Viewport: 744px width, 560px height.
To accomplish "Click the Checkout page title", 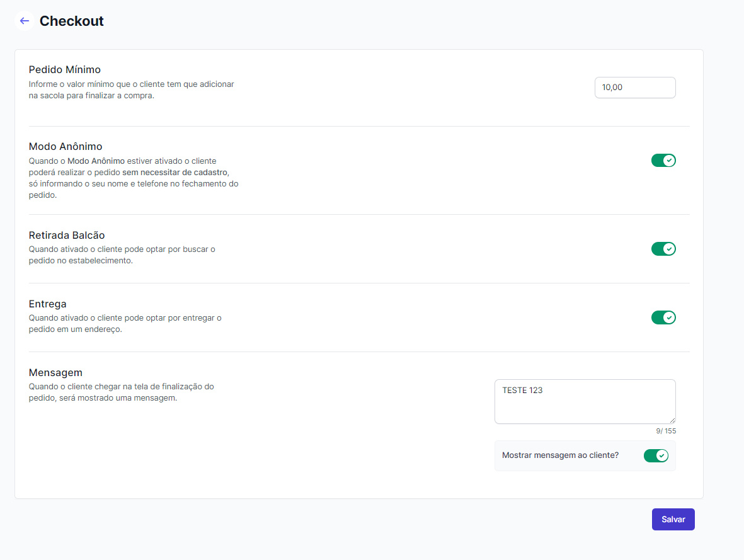I will click(x=71, y=21).
